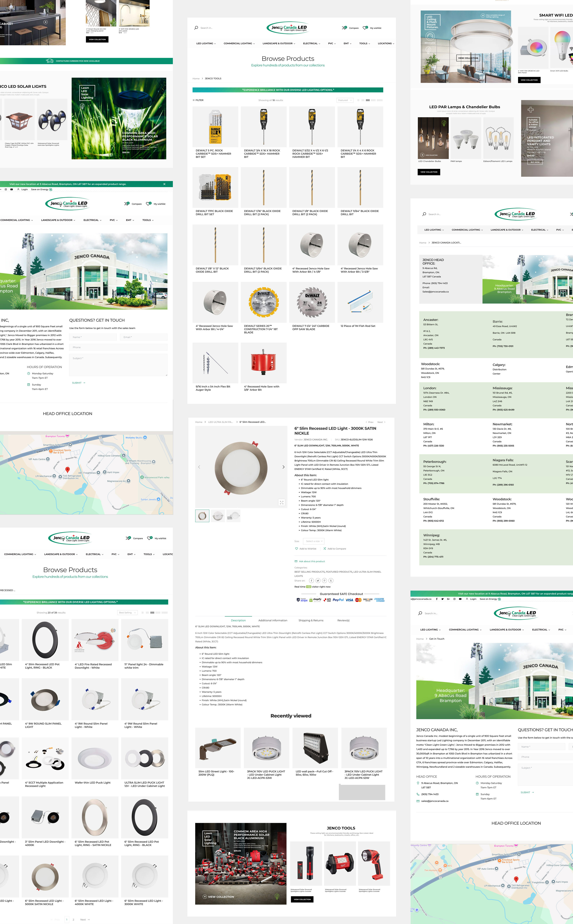This screenshot has width=573, height=924.
Task: Close the new location announcement banner
Action: click(164, 184)
